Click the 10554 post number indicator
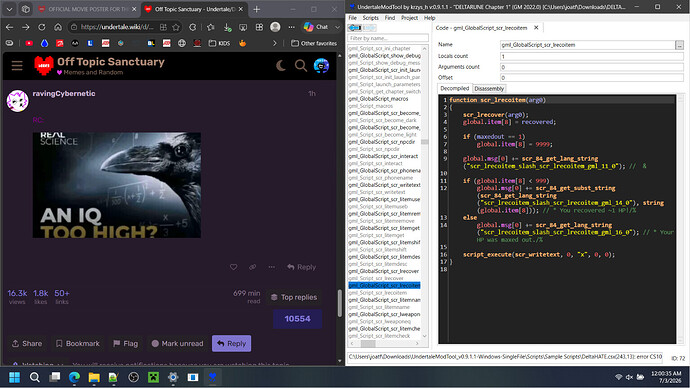The width and height of the screenshot is (690, 388). click(x=297, y=319)
